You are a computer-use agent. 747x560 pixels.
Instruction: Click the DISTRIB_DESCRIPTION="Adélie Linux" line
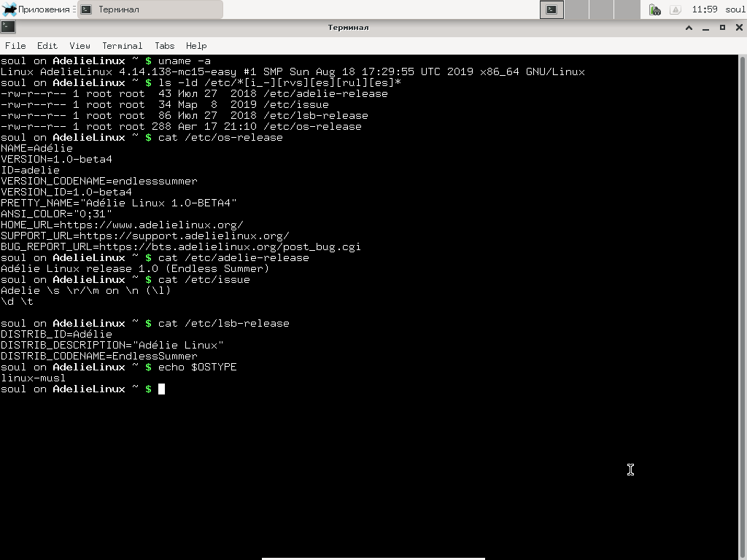(112, 345)
